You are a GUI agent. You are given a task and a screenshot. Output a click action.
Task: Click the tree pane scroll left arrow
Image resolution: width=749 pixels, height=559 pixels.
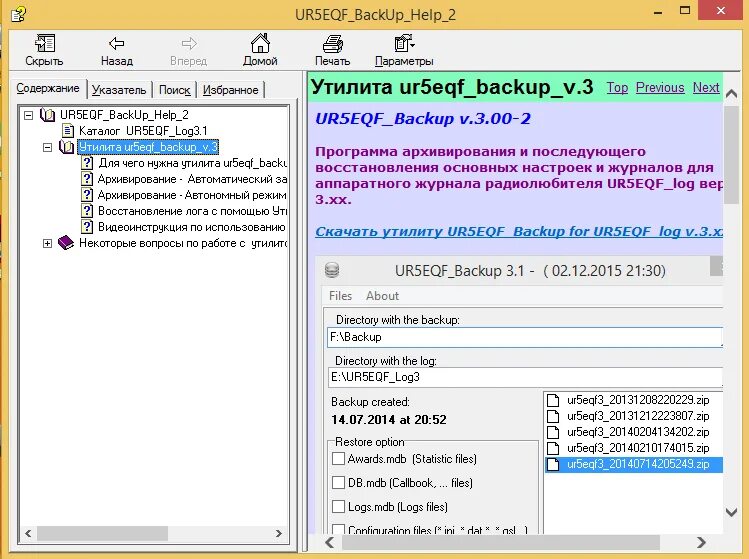tap(28, 533)
